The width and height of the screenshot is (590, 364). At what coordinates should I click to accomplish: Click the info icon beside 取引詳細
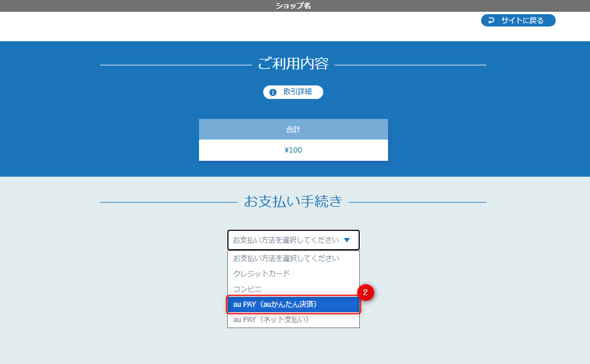point(272,92)
